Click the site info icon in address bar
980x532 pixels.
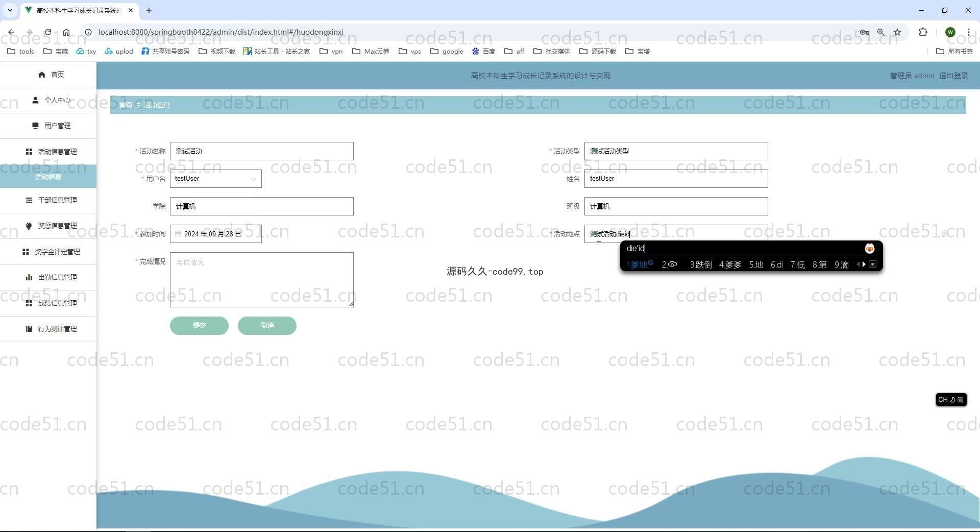[88, 32]
